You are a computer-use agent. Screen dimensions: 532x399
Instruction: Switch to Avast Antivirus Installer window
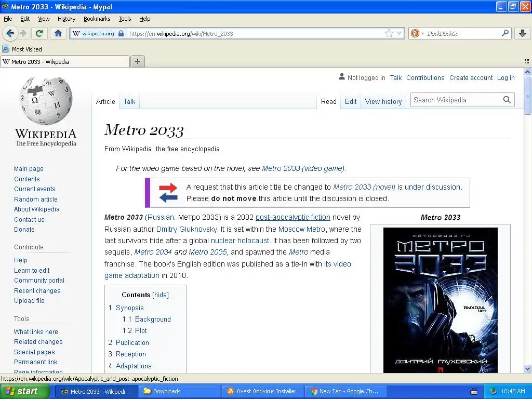[x=262, y=391]
